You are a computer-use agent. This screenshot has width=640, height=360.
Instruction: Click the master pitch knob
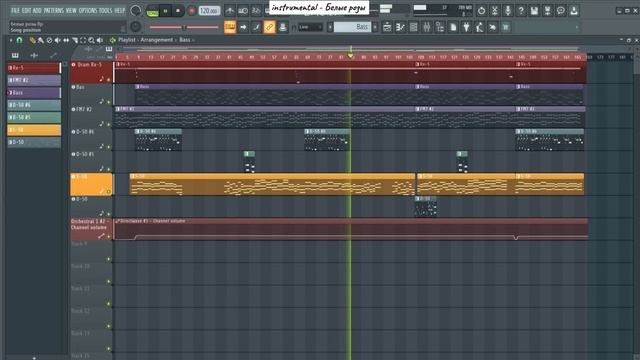click(136, 27)
